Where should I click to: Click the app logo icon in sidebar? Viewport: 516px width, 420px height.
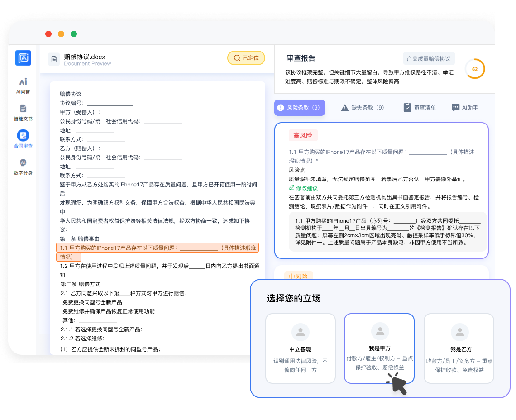click(23, 58)
